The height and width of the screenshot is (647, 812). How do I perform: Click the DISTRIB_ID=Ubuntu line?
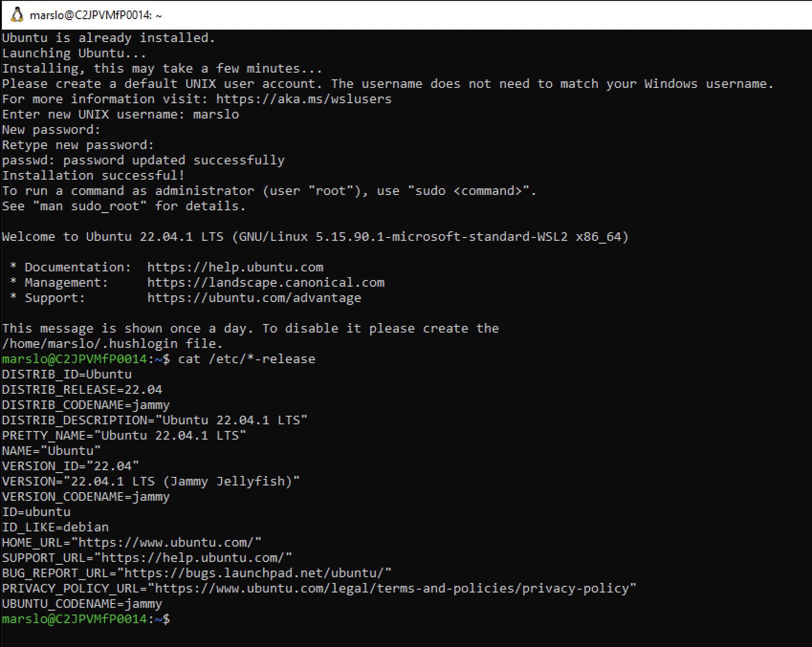tap(67, 374)
